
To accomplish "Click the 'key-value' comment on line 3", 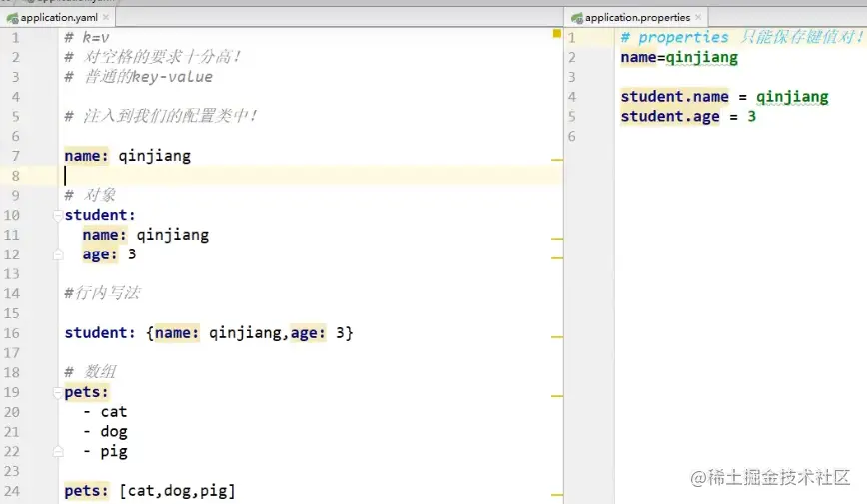I will pos(172,77).
